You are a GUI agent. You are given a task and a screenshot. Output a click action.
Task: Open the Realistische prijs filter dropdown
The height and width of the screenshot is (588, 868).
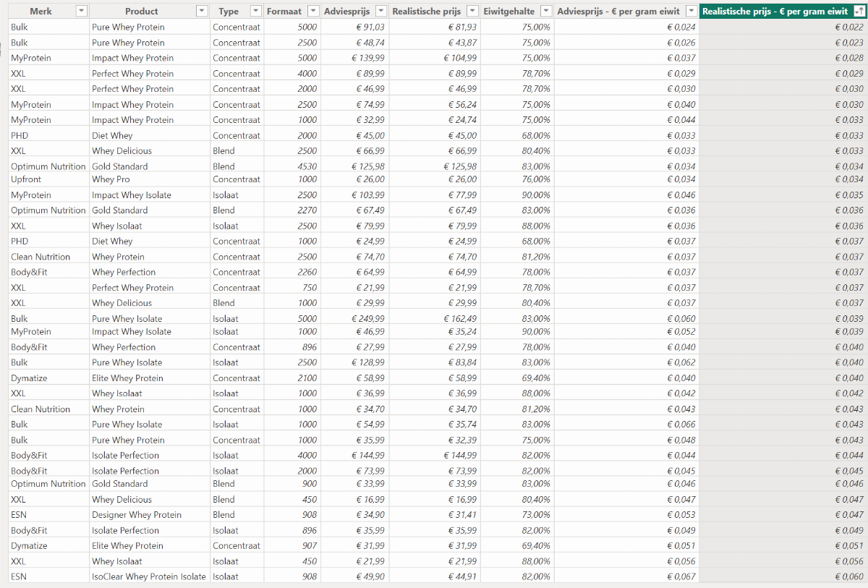click(472, 11)
